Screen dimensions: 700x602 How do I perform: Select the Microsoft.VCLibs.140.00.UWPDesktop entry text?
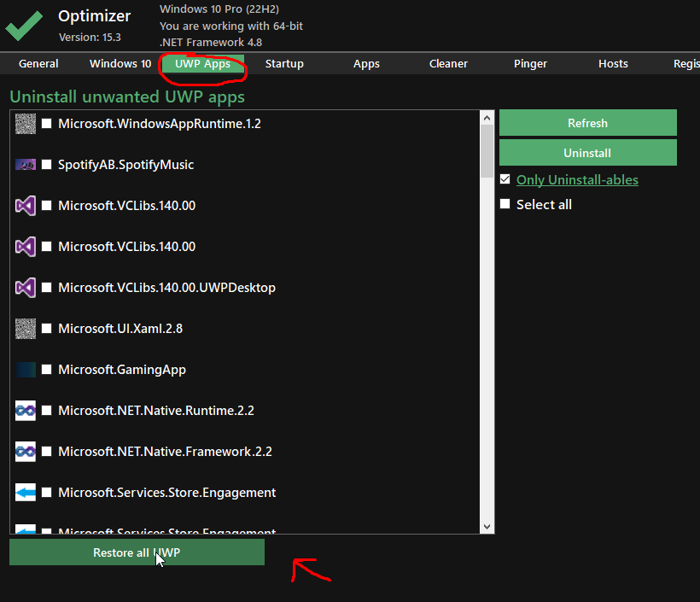click(x=167, y=288)
